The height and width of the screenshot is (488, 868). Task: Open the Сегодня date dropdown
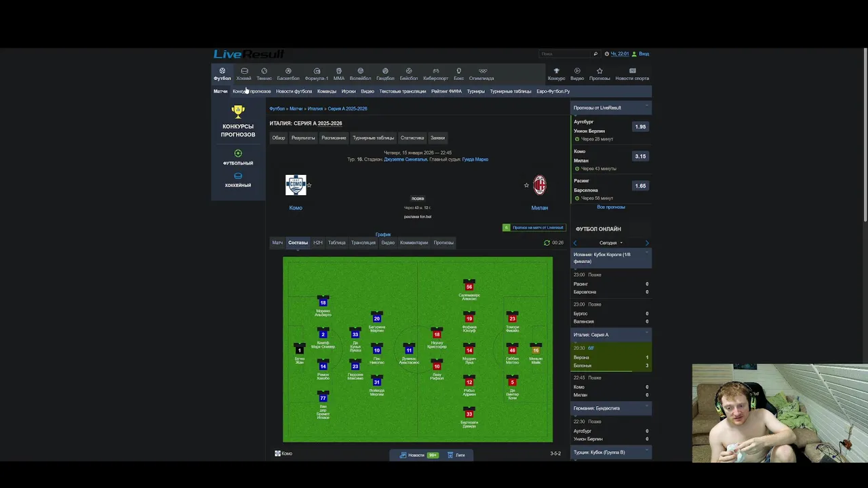610,243
